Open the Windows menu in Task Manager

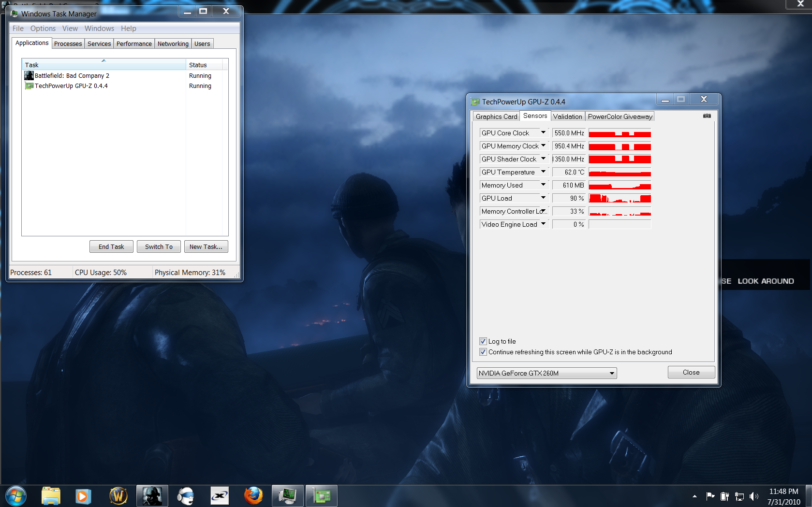click(x=100, y=29)
